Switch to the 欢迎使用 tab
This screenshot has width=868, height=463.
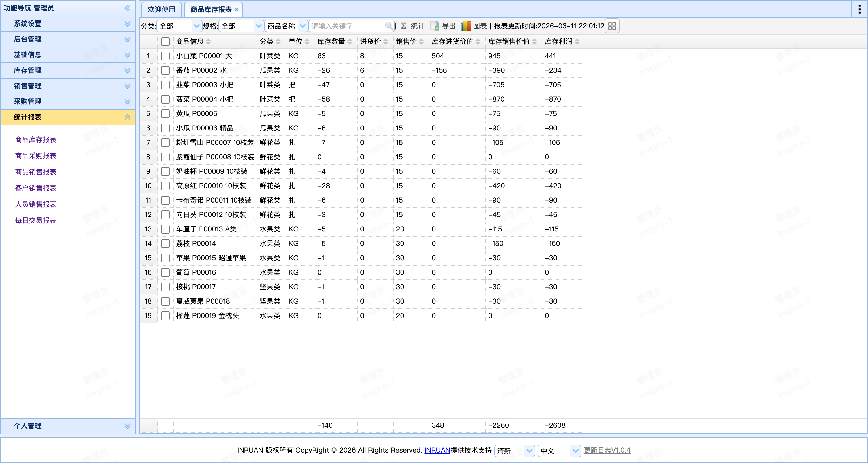click(161, 10)
